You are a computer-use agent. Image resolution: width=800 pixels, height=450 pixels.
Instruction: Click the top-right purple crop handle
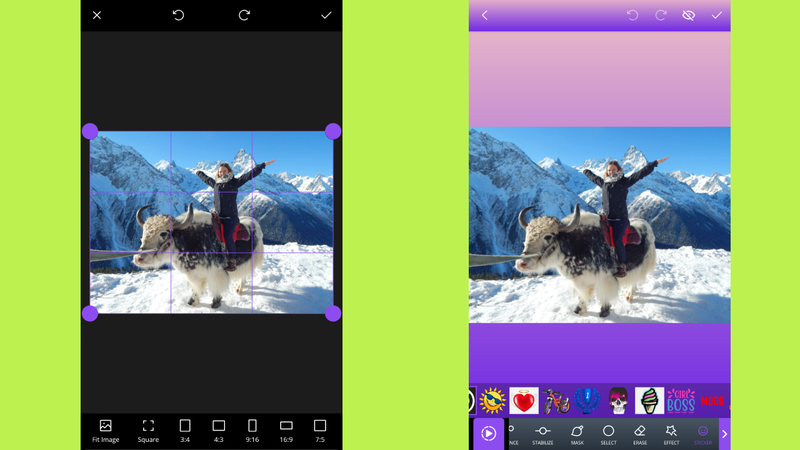(x=333, y=131)
